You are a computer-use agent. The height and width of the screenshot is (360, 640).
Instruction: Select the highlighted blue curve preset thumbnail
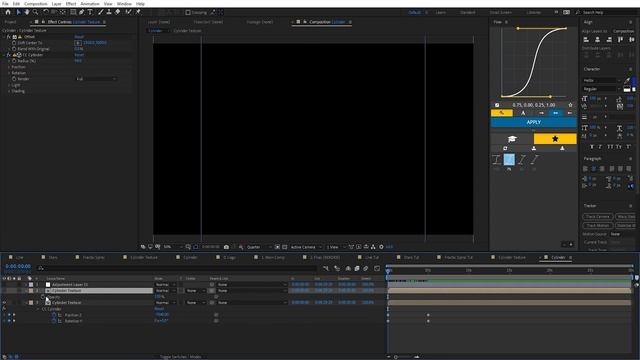pos(509,160)
